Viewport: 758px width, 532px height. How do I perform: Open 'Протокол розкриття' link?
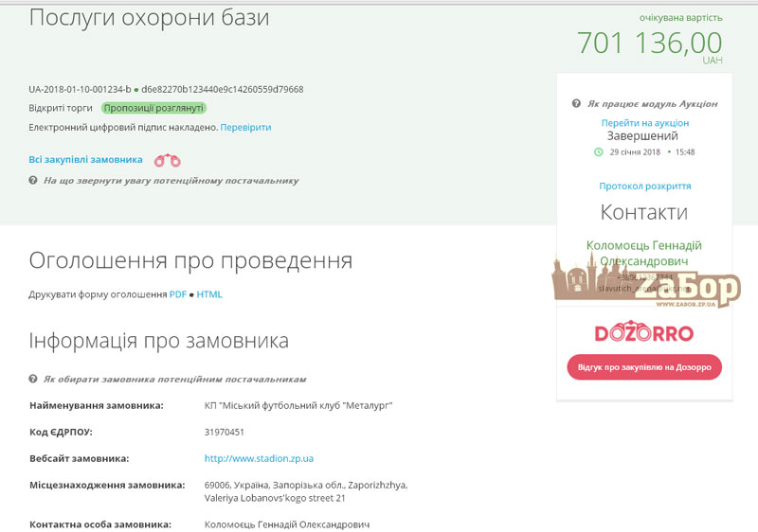[x=645, y=186]
